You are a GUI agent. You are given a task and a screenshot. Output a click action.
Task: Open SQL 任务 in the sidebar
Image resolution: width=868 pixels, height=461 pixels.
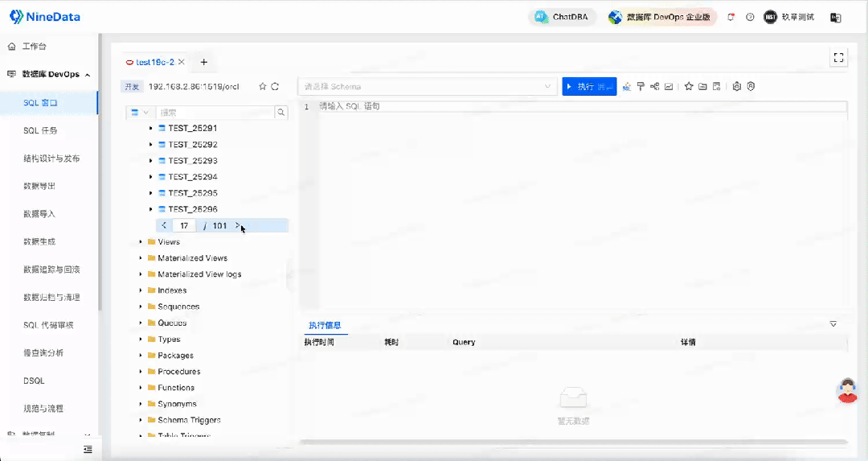click(x=40, y=130)
